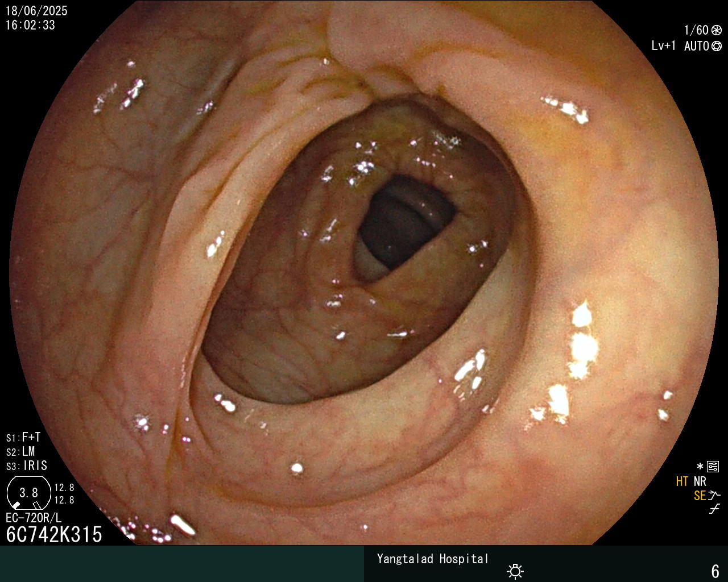Click the asterisk indicator beside sliders icon
Screen dimensions: 728x582
point(700,467)
